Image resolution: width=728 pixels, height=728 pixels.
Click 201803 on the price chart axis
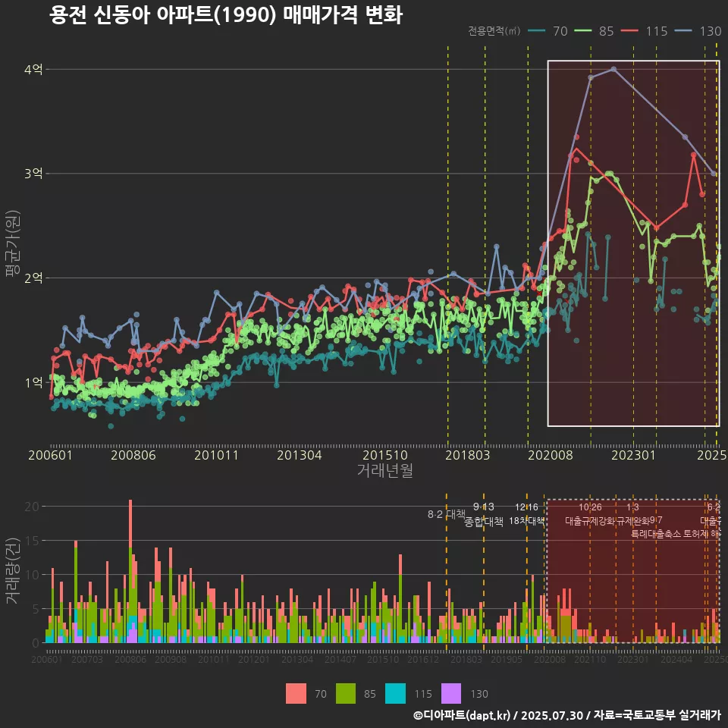click(x=468, y=455)
